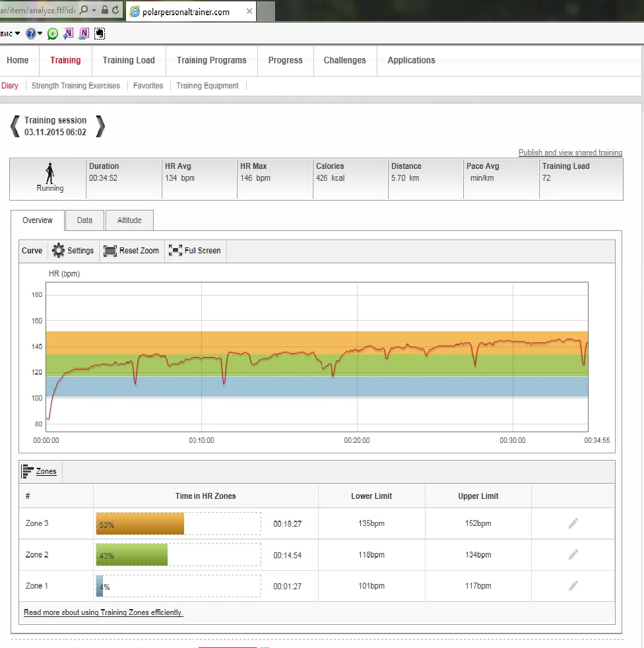Open Training Load menu item
The width and height of the screenshot is (644, 648).
(x=129, y=60)
